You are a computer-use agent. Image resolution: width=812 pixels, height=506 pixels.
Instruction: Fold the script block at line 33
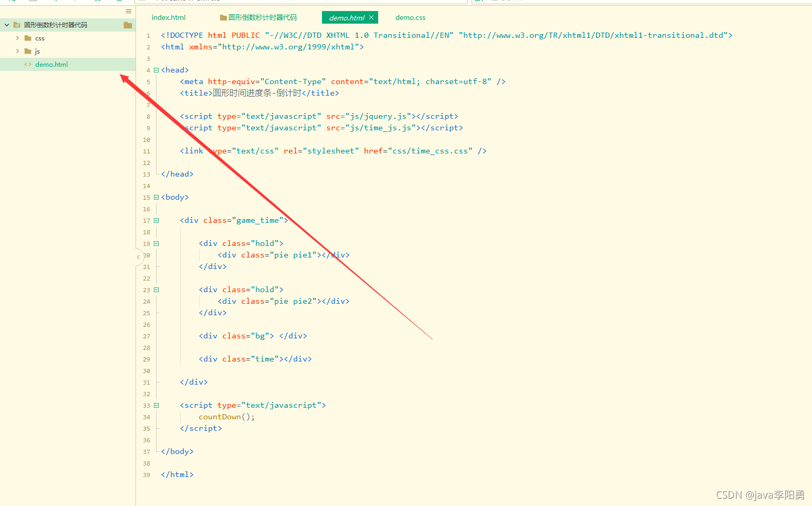(x=156, y=405)
